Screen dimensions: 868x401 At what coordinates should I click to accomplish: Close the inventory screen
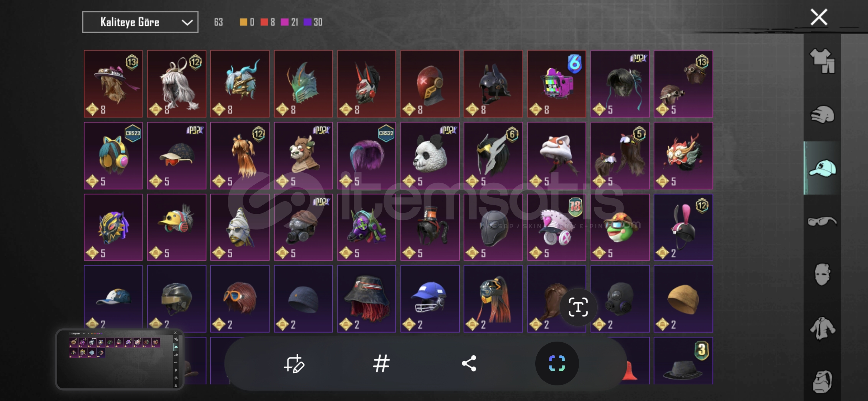click(x=819, y=17)
